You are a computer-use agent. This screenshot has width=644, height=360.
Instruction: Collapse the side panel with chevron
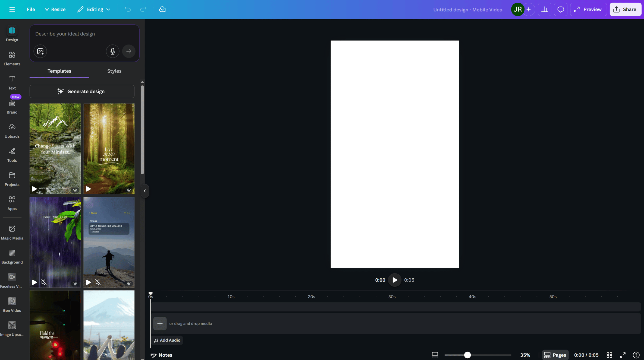(145, 191)
